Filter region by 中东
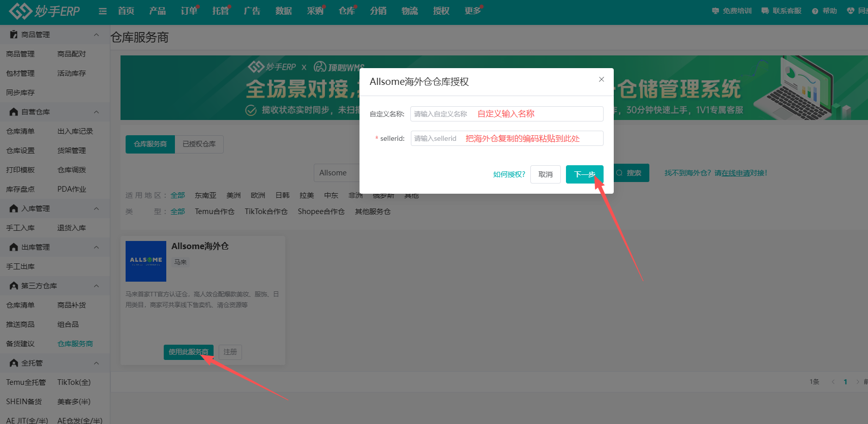Image resolution: width=868 pixels, height=424 pixels. [x=331, y=195]
